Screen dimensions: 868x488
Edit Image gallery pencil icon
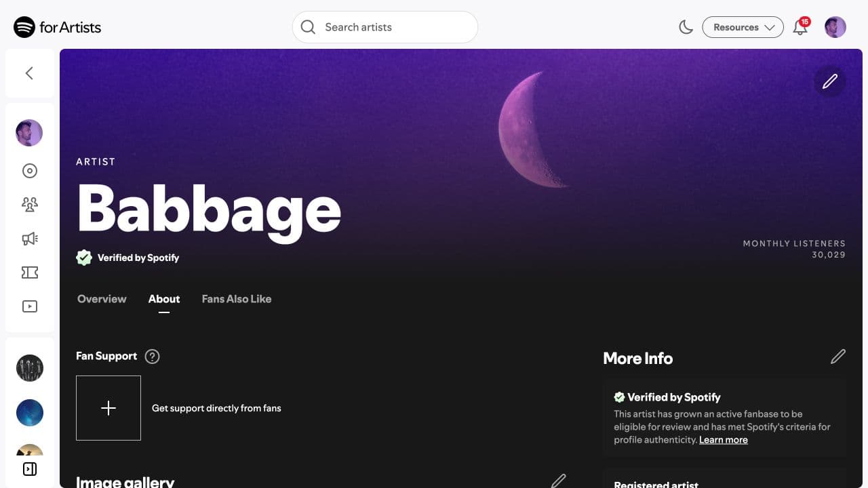tap(559, 481)
